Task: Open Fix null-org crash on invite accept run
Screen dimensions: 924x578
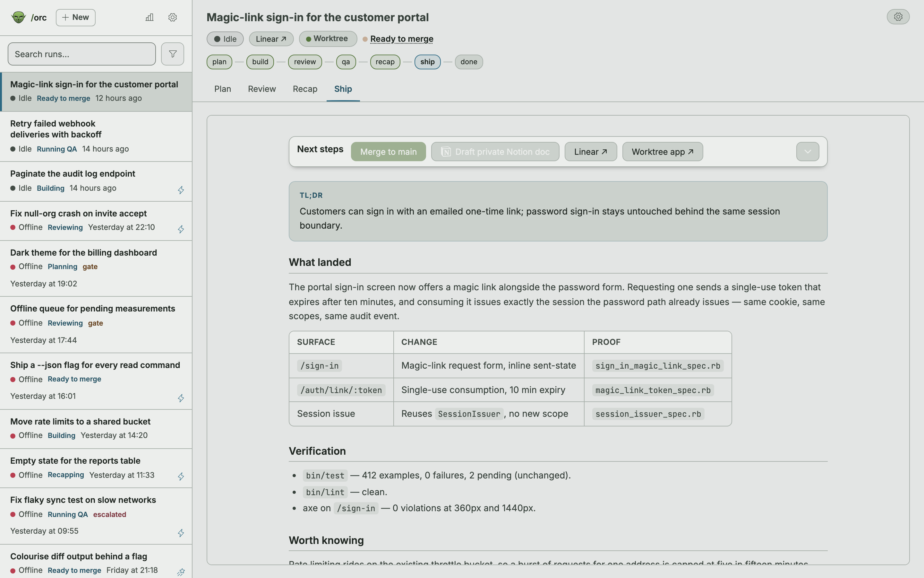Action: pyautogui.click(x=96, y=221)
